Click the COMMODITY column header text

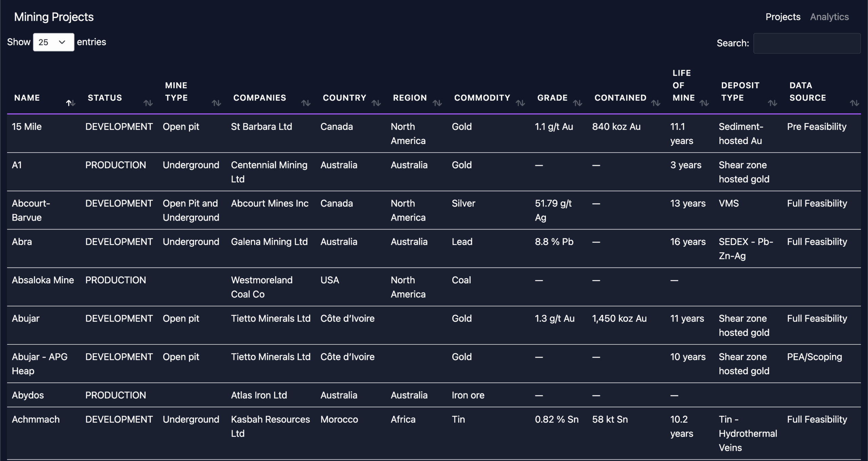click(x=482, y=98)
